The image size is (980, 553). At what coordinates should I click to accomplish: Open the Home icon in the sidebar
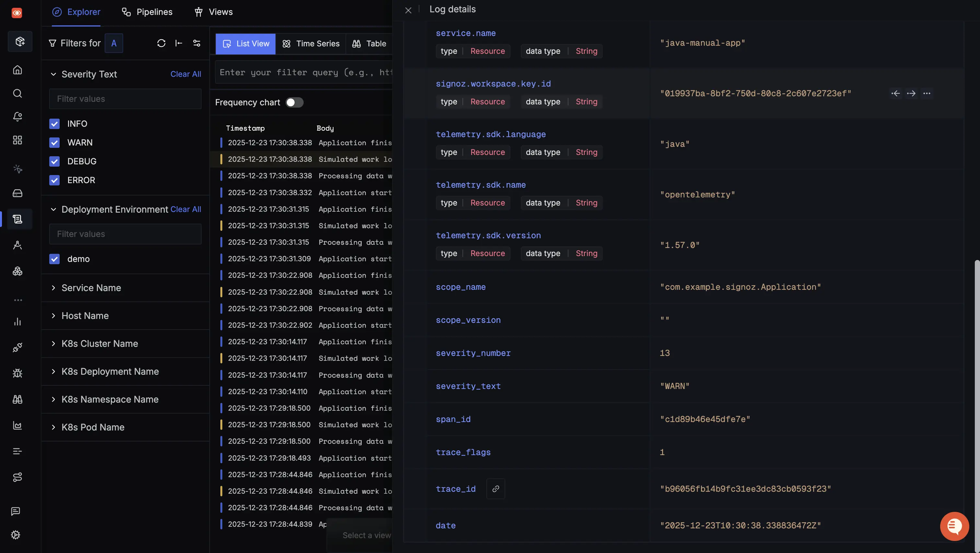(17, 70)
